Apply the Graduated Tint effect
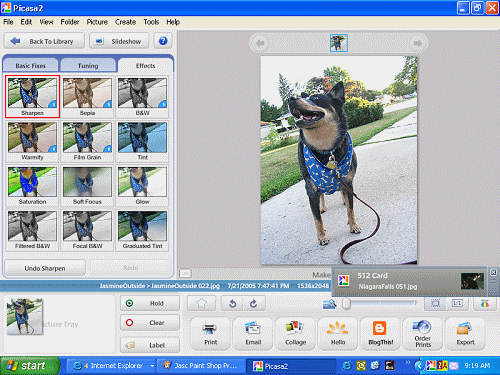Image resolution: width=500 pixels, height=375 pixels. point(142,230)
